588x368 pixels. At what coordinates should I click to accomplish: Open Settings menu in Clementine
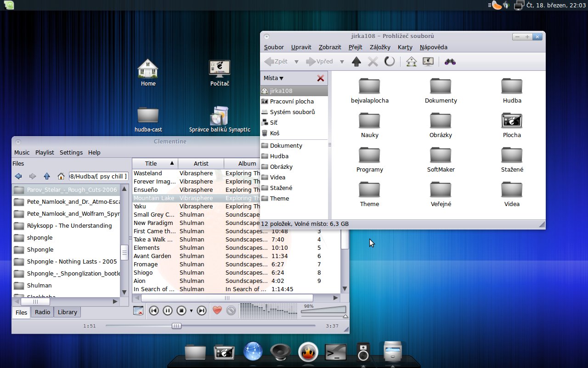pyautogui.click(x=71, y=152)
